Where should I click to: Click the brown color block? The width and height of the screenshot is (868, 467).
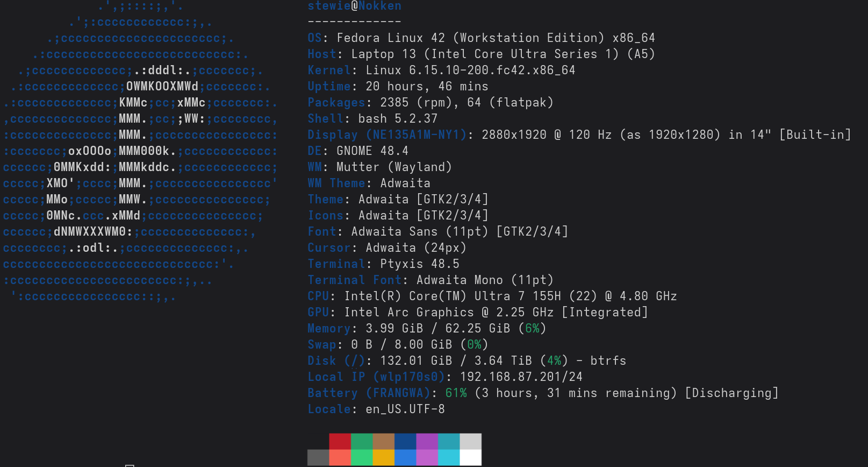click(x=383, y=441)
